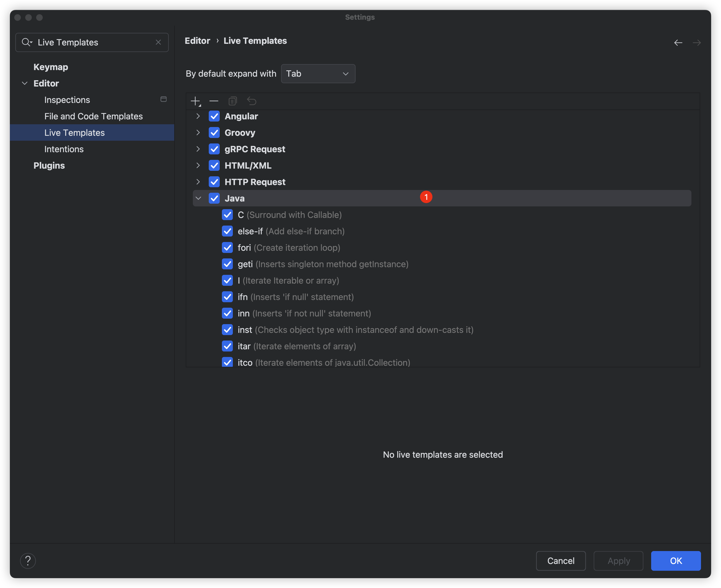Screen dimensions: 721x588
Task: Collapse the Java template group
Action: point(198,198)
